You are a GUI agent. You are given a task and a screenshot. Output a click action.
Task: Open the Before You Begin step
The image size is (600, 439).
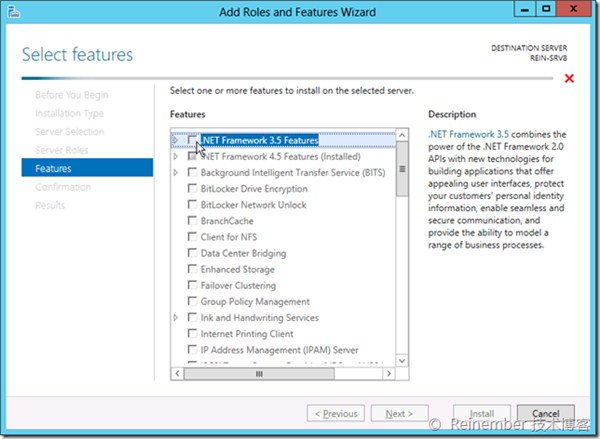[x=72, y=95]
